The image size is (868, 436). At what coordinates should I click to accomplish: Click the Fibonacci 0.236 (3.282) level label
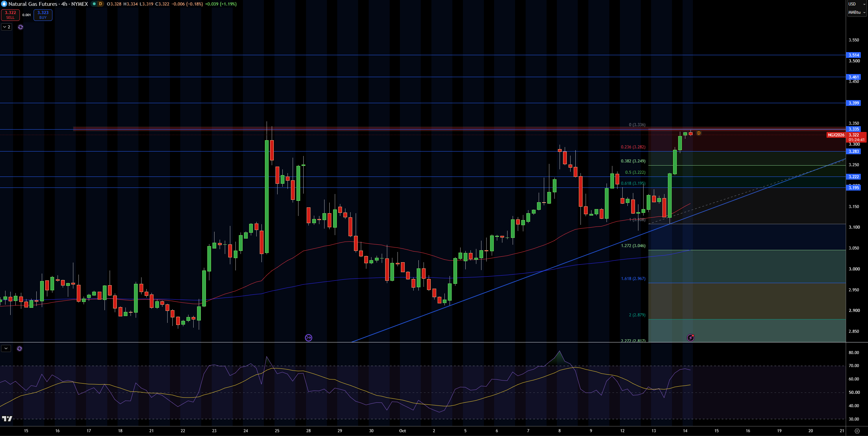[x=633, y=147]
